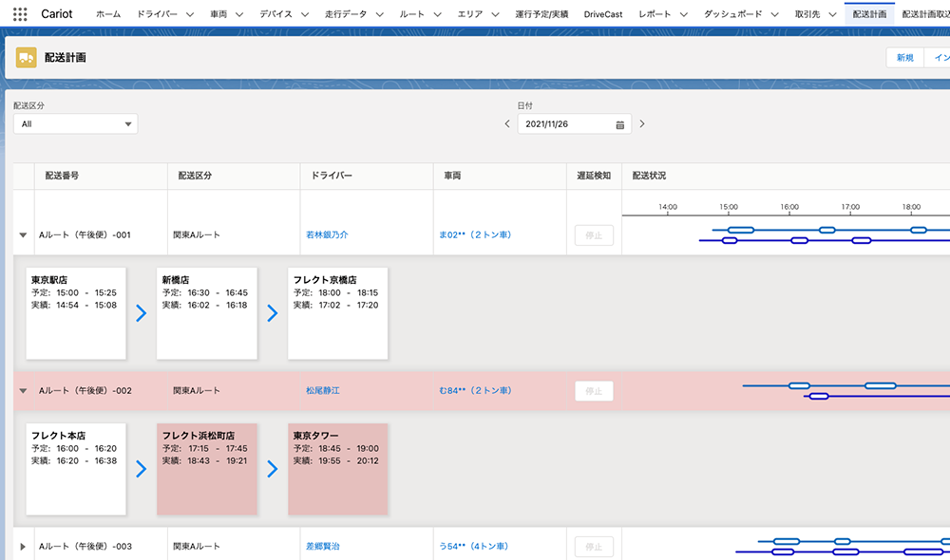Select the active 配送計画 tab
Image resolution: width=950 pixels, height=560 pixels.
[x=869, y=14]
